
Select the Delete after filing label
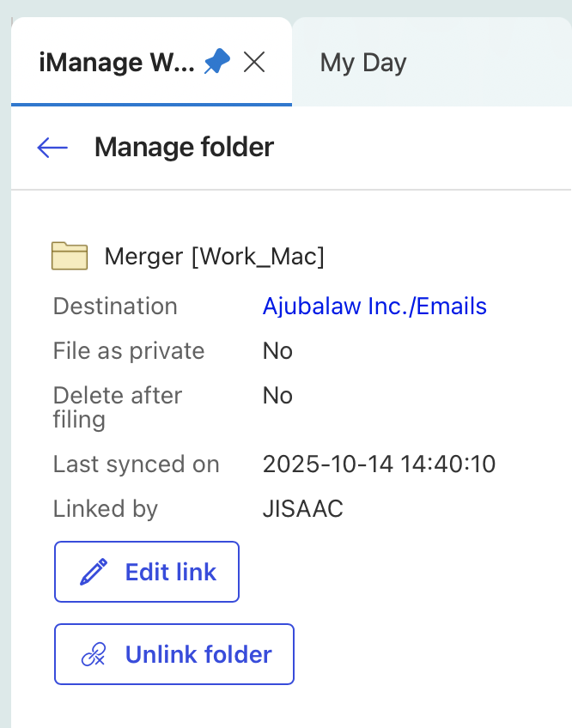[x=117, y=407]
